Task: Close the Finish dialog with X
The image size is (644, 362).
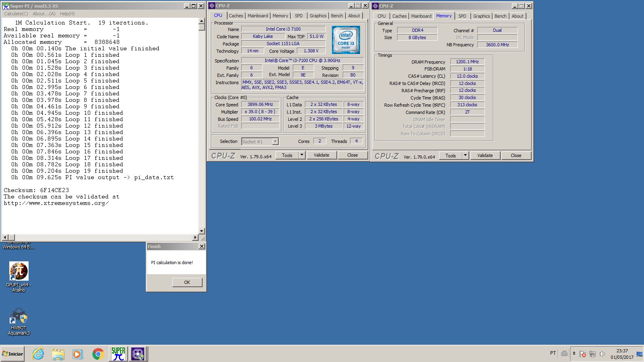Action: [202, 246]
